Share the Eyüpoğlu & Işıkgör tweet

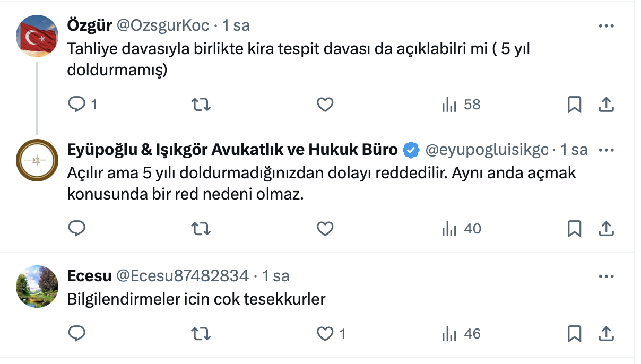coord(606,229)
